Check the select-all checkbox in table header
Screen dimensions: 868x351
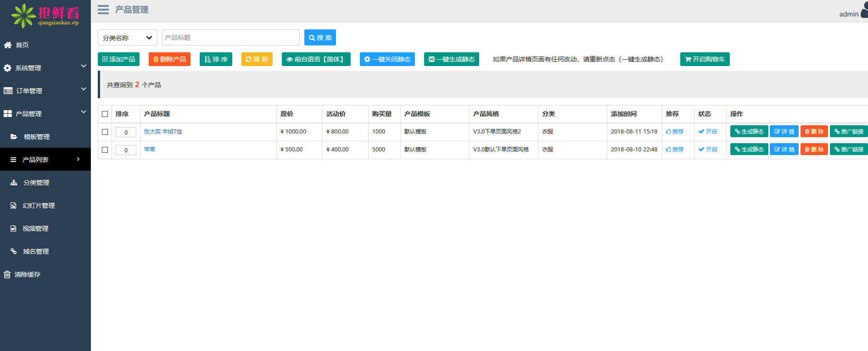tap(105, 114)
